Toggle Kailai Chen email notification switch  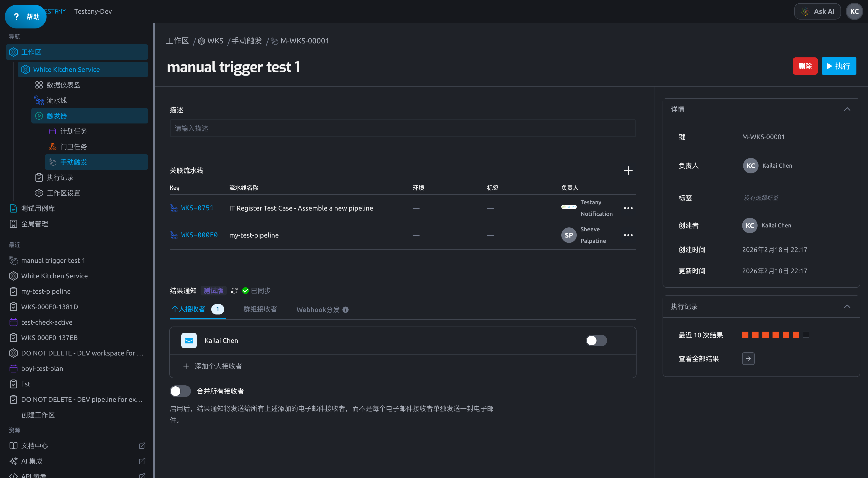coord(596,341)
